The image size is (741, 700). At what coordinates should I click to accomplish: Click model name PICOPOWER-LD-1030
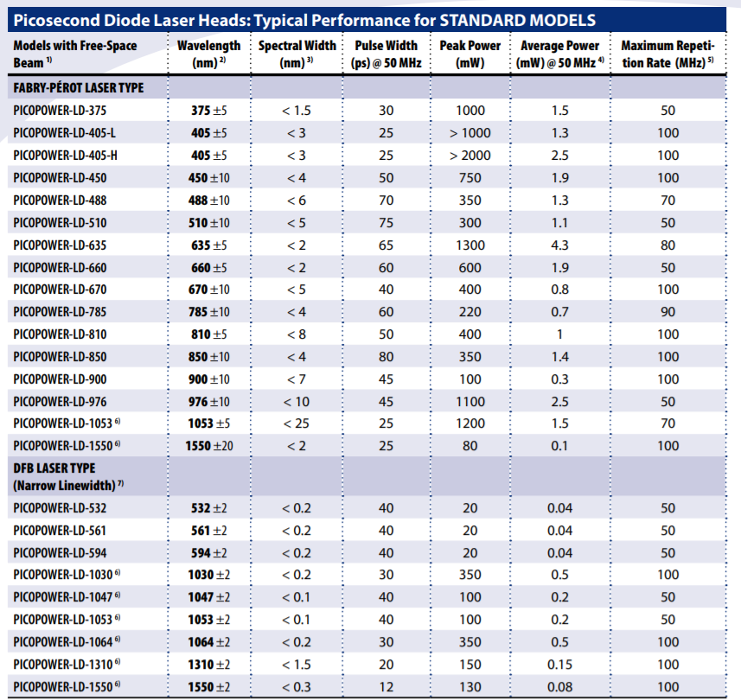click(x=63, y=575)
